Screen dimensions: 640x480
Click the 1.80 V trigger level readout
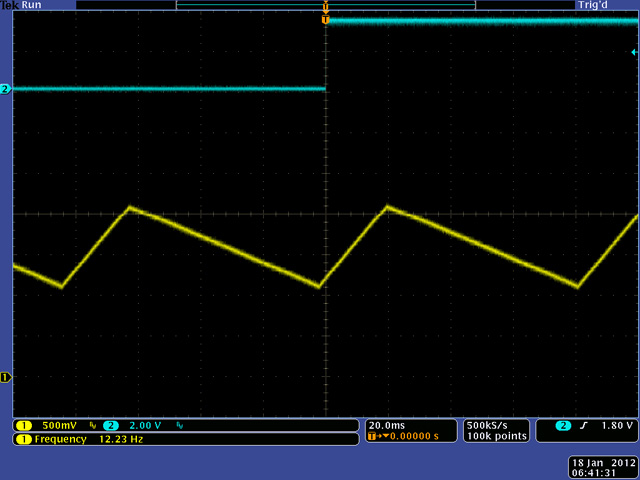pyautogui.click(x=615, y=425)
